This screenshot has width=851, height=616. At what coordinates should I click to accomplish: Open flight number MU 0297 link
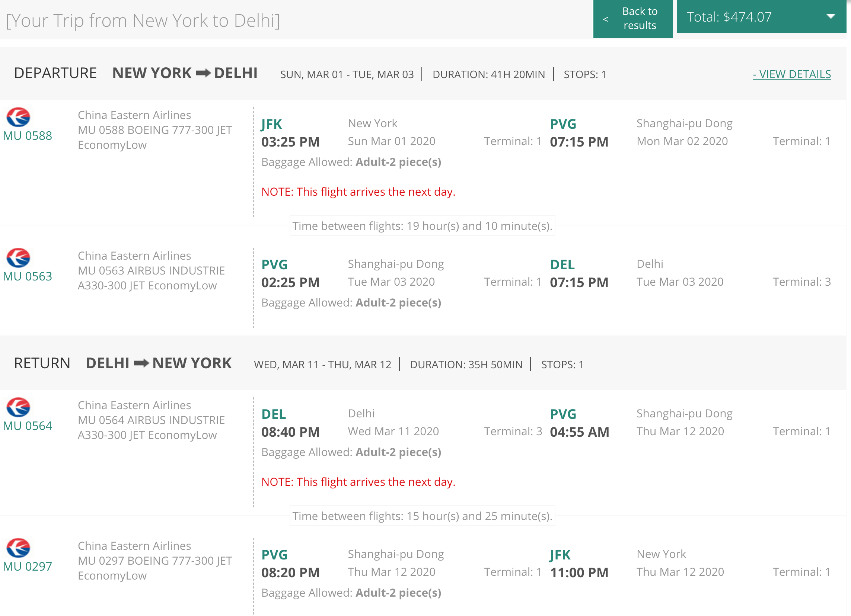28,567
